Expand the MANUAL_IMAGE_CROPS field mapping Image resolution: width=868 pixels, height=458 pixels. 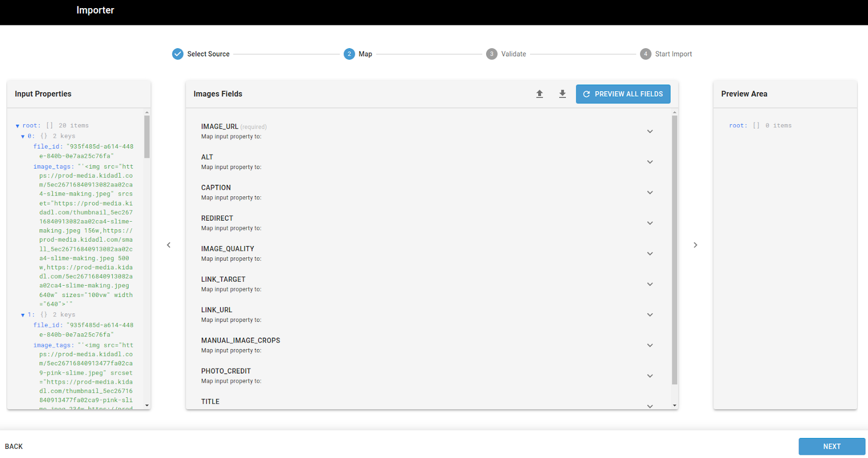[650, 345]
